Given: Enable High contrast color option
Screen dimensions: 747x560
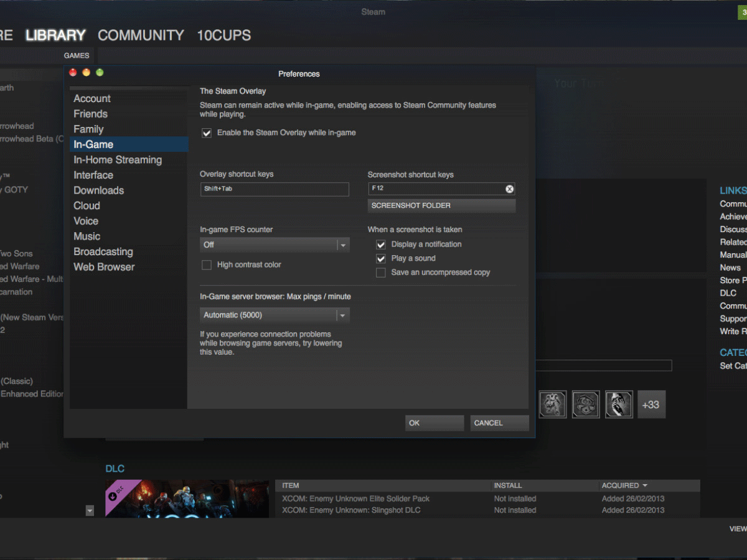Looking at the screenshot, I should (207, 265).
